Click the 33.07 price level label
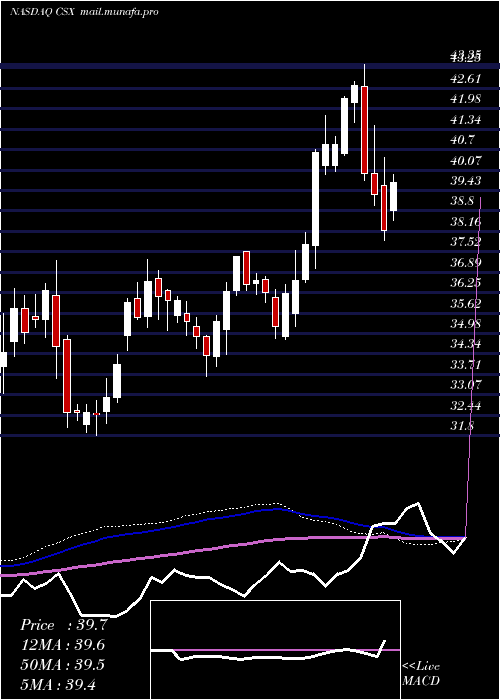The width and height of the screenshot is (500, 700). 466,384
